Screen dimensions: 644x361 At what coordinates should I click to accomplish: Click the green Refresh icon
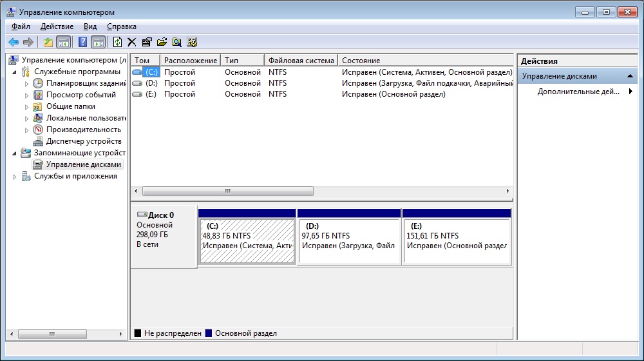click(117, 42)
